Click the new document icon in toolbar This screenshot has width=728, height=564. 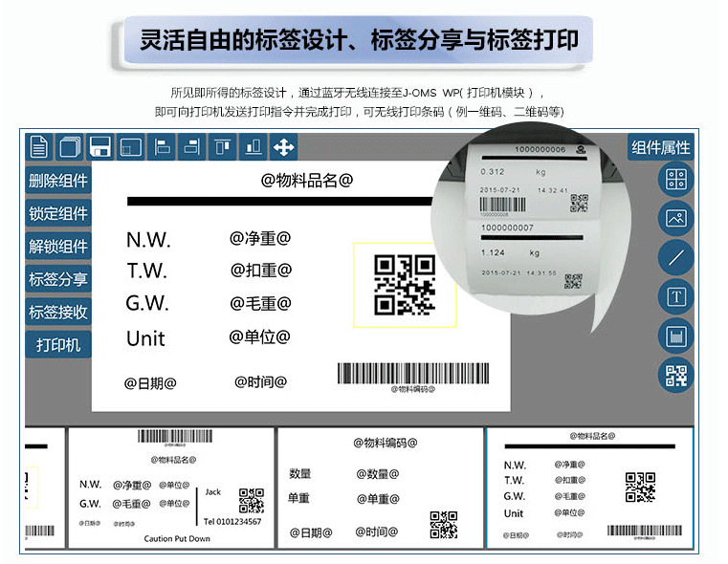point(38,147)
